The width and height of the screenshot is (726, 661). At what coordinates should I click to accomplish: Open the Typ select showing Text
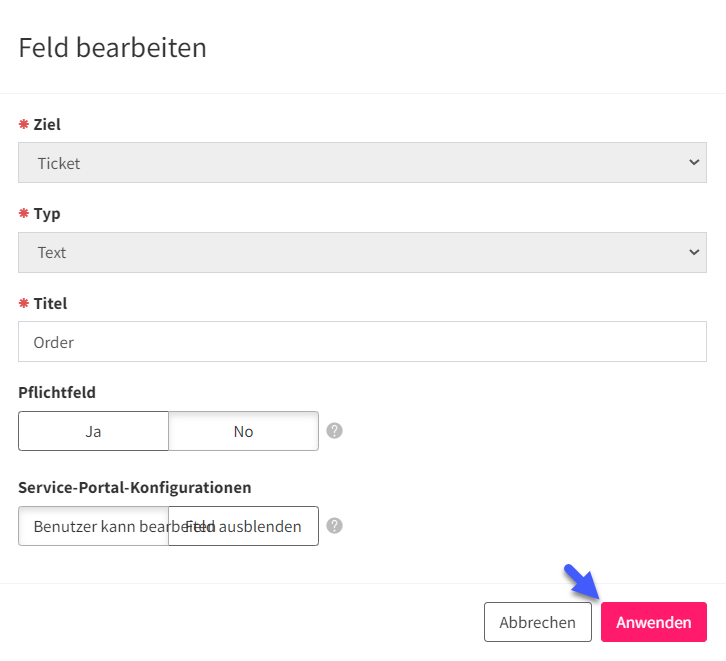click(363, 252)
